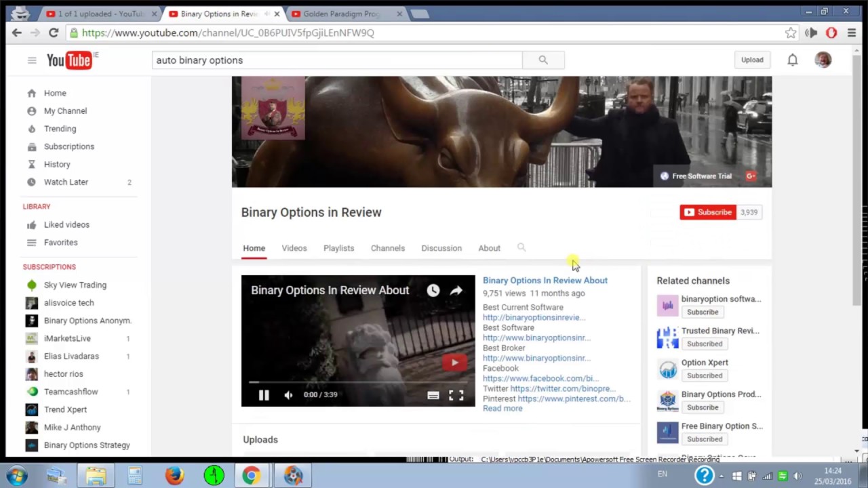Open the Twitter link in description
Viewport: 868px width, 488px height.
pyautogui.click(x=562, y=388)
